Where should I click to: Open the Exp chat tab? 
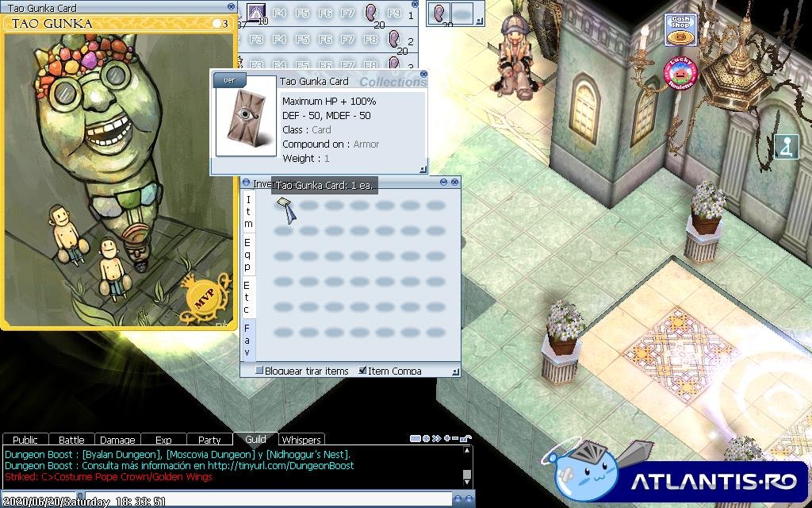tap(163, 440)
